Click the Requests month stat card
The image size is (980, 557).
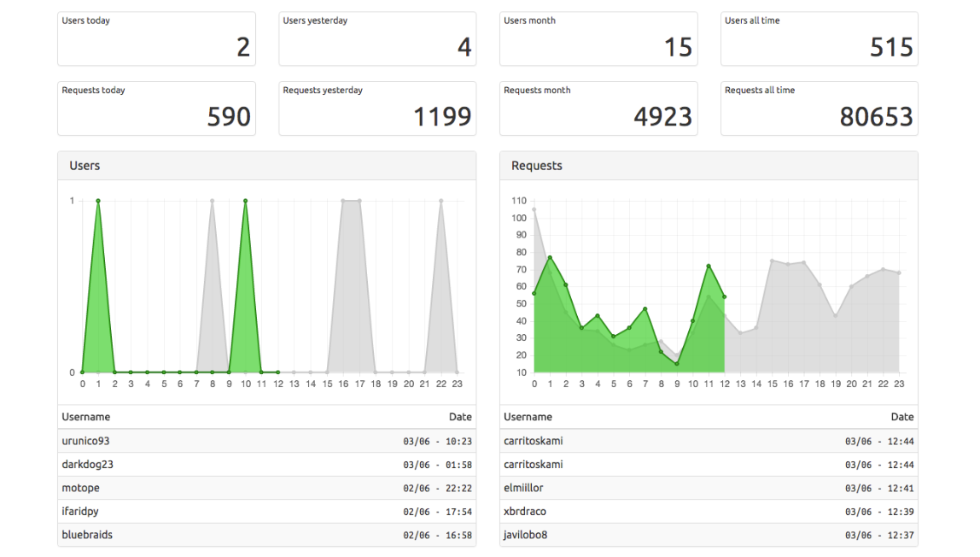[598, 108]
